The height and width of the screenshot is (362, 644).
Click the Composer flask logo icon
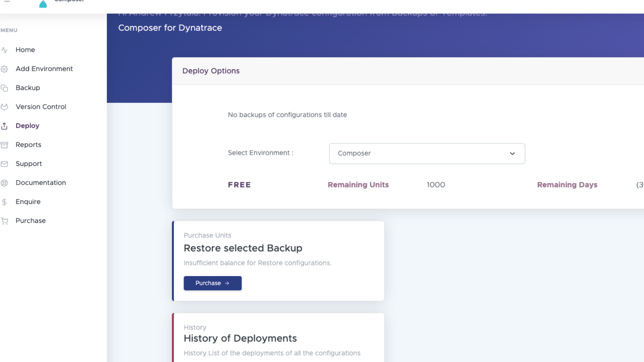pyautogui.click(x=43, y=4)
